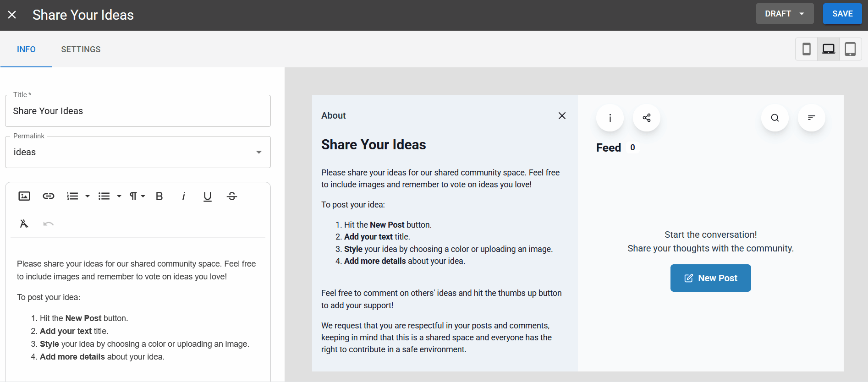Open the search button in preview
Image resolution: width=868 pixels, height=382 pixels.
(x=775, y=118)
